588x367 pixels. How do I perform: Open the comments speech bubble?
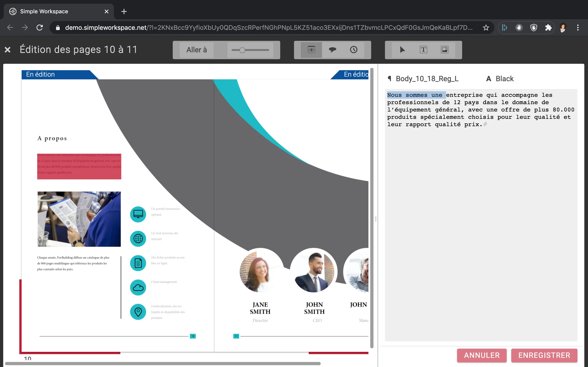click(332, 50)
